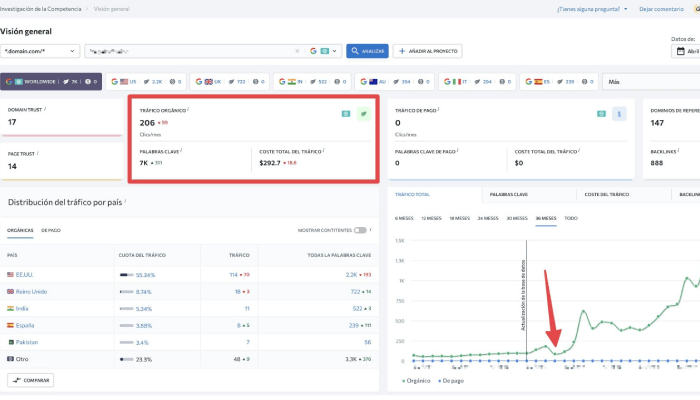Click AÑADIR AL PROYECTO button
The width and height of the screenshot is (700, 400).
point(428,51)
